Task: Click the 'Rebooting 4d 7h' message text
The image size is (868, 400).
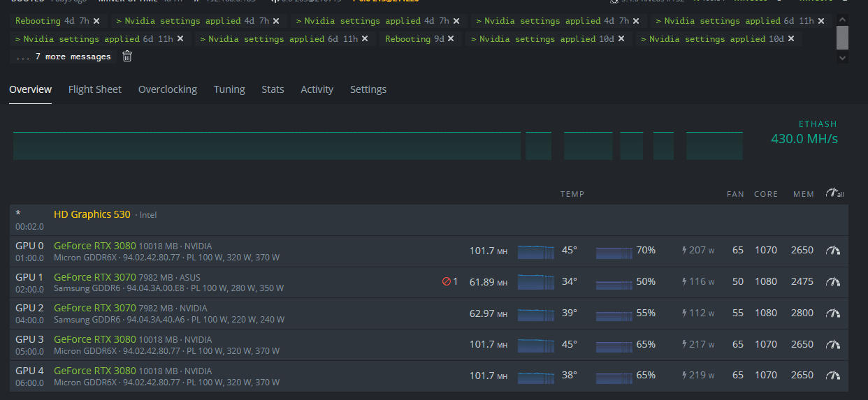Action: (x=52, y=22)
